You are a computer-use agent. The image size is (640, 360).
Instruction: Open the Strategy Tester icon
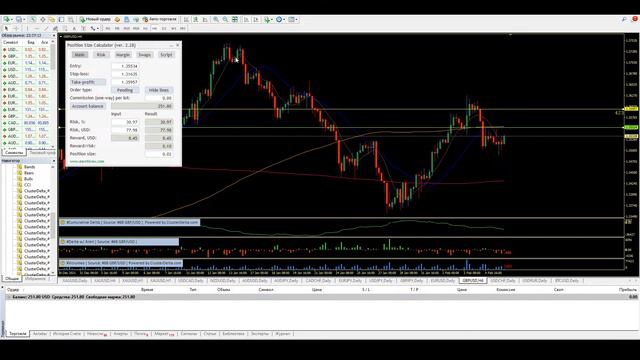[71, 19]
